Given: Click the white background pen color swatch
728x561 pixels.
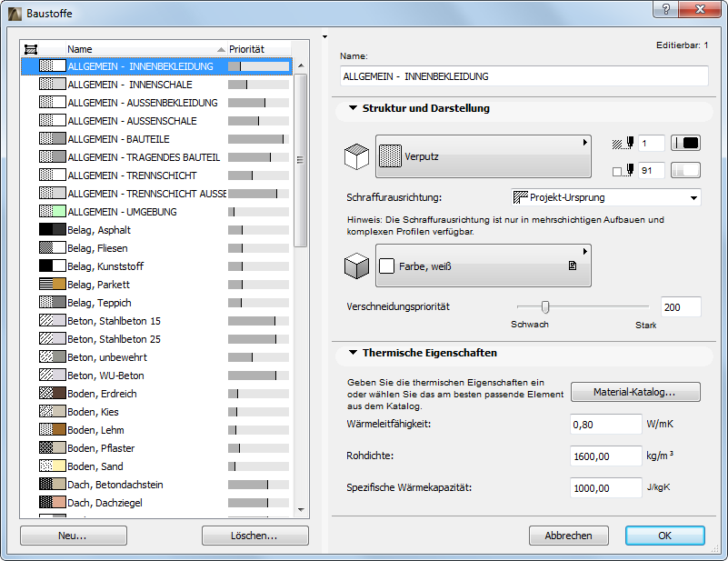Looking at the screenshot, I should [x=686, y=170].
